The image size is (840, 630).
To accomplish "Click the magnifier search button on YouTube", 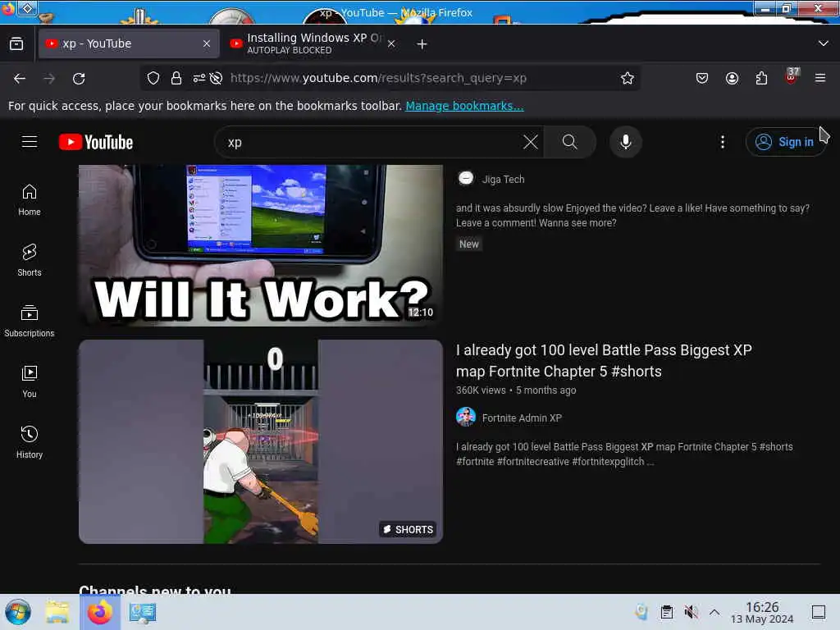I will point(570,142).
